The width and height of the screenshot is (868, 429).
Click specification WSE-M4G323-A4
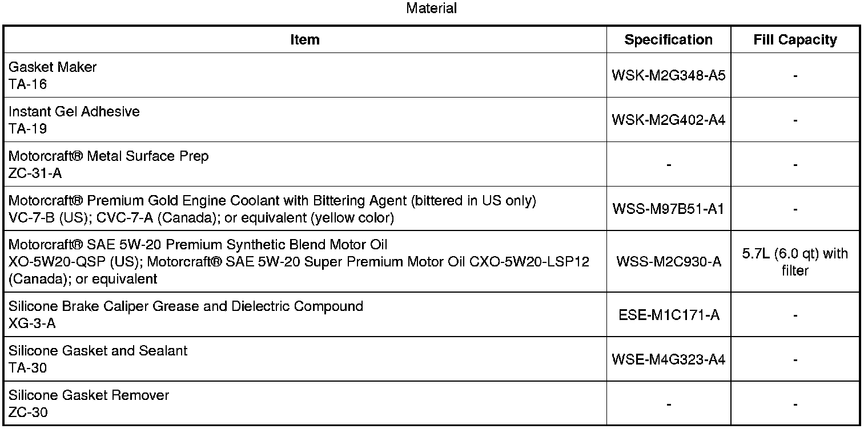[668, 359]
